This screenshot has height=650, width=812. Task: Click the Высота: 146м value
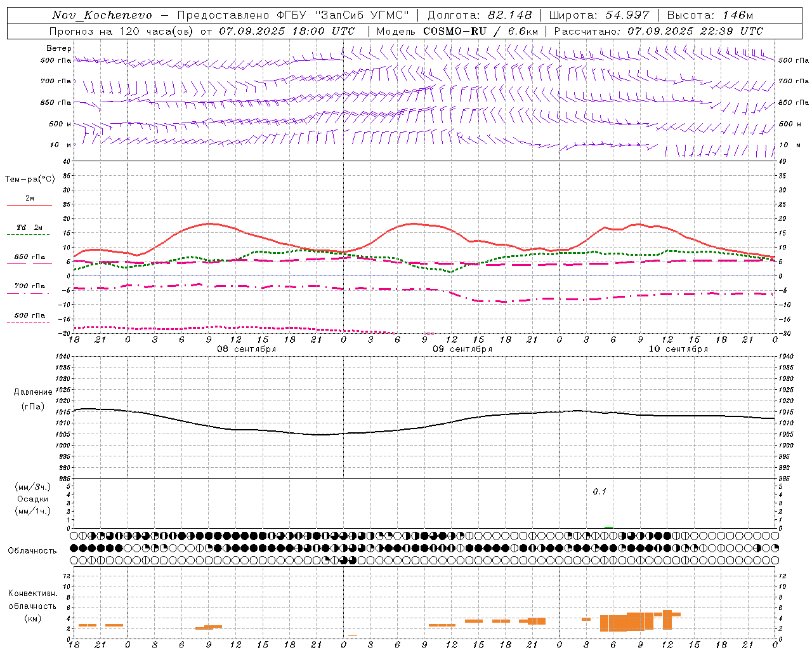click(710, 15)
